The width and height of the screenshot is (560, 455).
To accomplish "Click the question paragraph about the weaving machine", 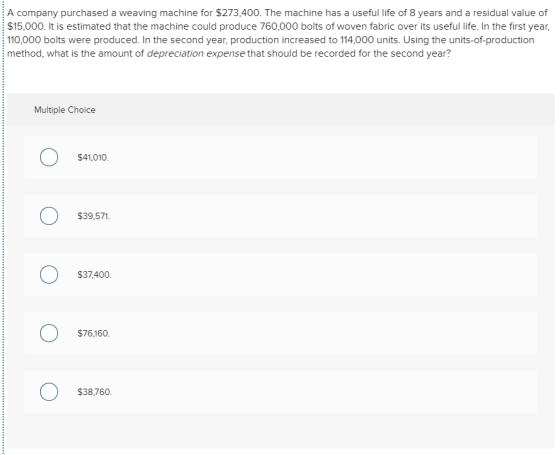I will tap(278, 33).
